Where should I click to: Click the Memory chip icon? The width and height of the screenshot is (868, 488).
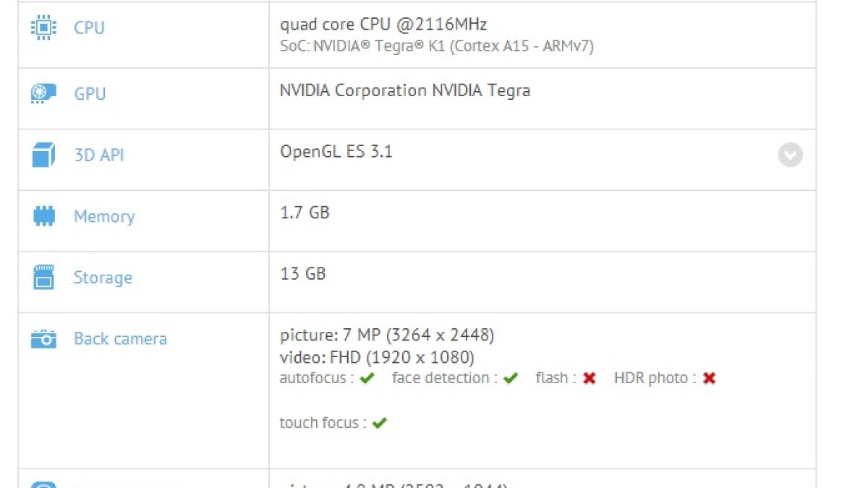click(43, 216)
